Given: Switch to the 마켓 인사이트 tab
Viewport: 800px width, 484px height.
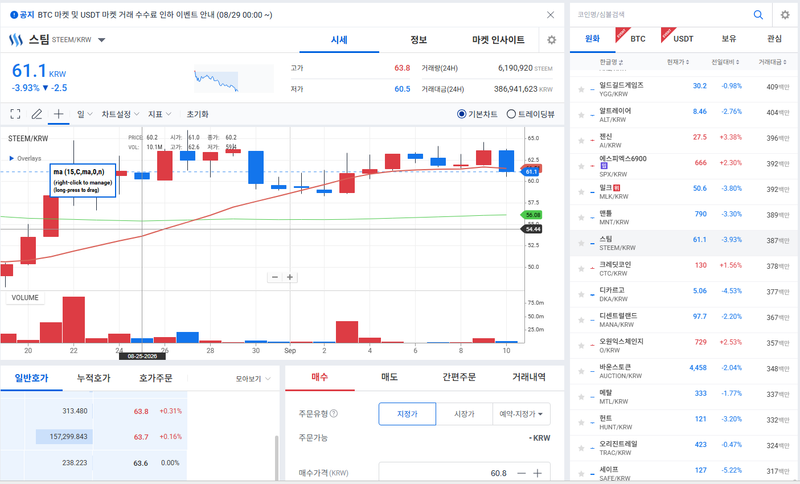Looking at the screenshot, I should 498,40.
